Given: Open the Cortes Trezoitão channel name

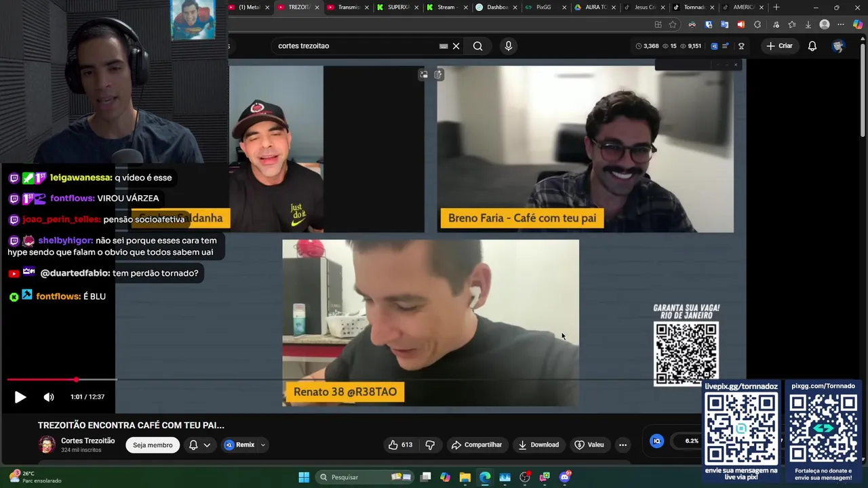Looking at the screenshot, I should pos(88,441).
